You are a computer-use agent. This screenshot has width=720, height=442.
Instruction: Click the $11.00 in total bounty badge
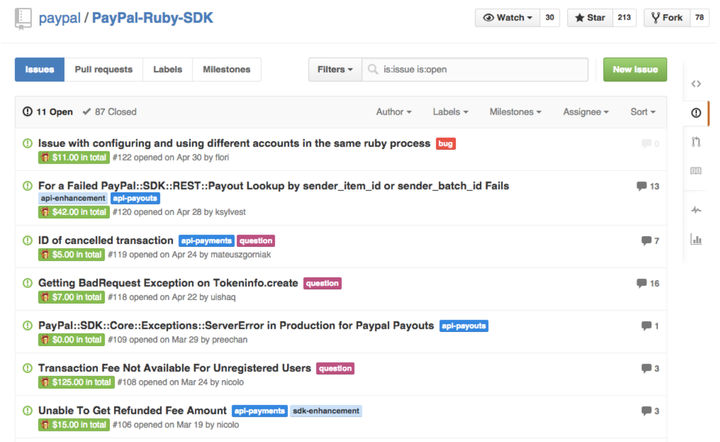click(74, 157)
